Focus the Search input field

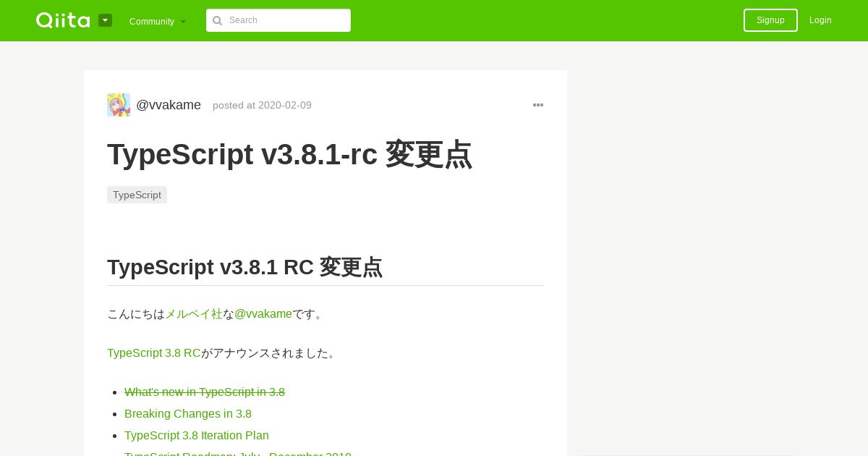(278, 20)
